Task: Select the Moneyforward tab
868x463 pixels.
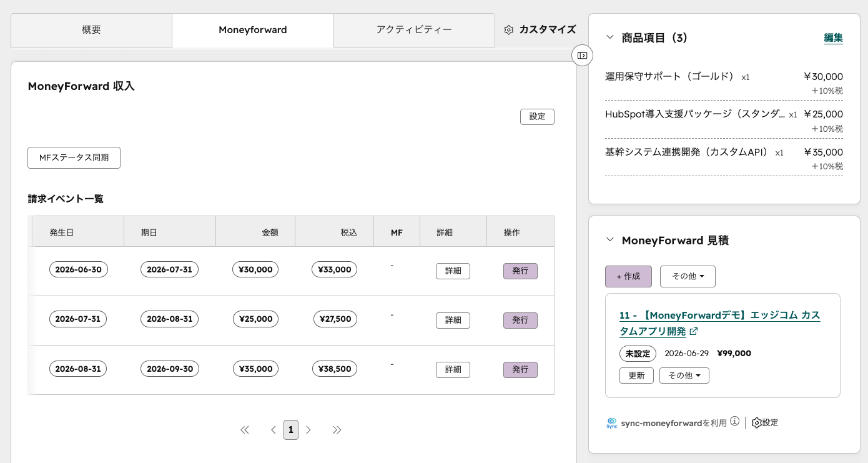Action: point(253,30)
